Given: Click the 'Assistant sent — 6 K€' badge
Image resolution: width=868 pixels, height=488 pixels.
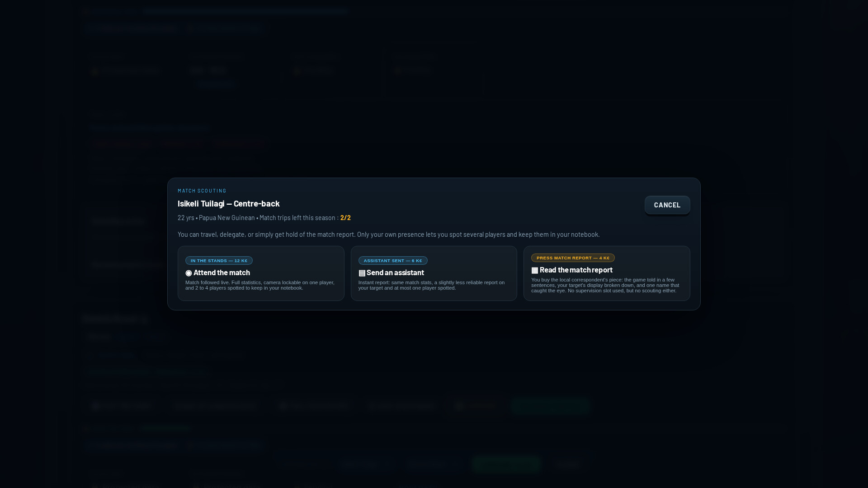Looking at the screenshot, I should [393, 261].
